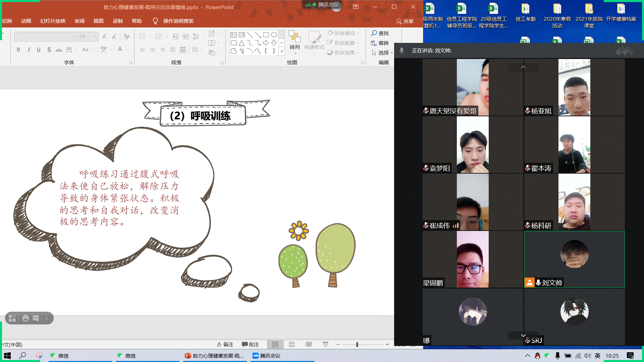Viewport: 644px width, 362px height.
Task: Open the 幻灯片放映 ribbon tab
Action: tap(53, 21)
